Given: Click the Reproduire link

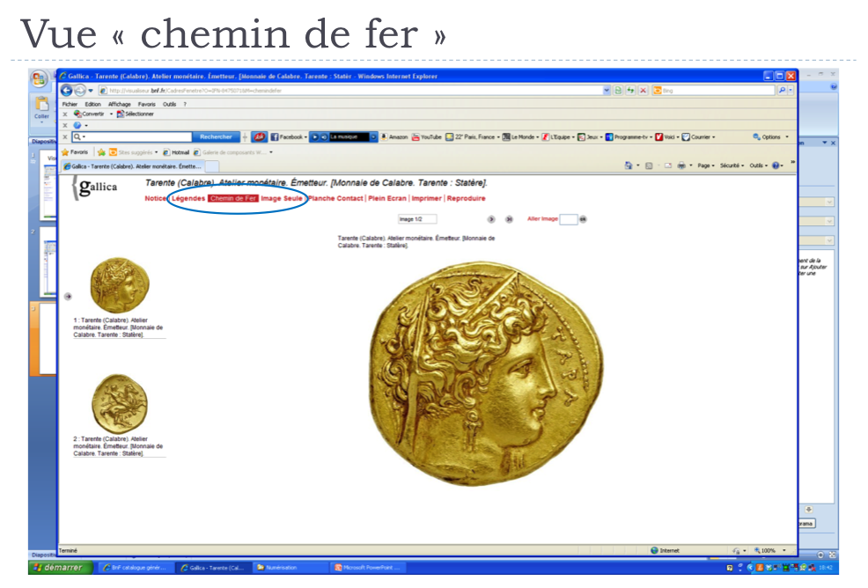Looking at the screenshot, I should (466, 198).
